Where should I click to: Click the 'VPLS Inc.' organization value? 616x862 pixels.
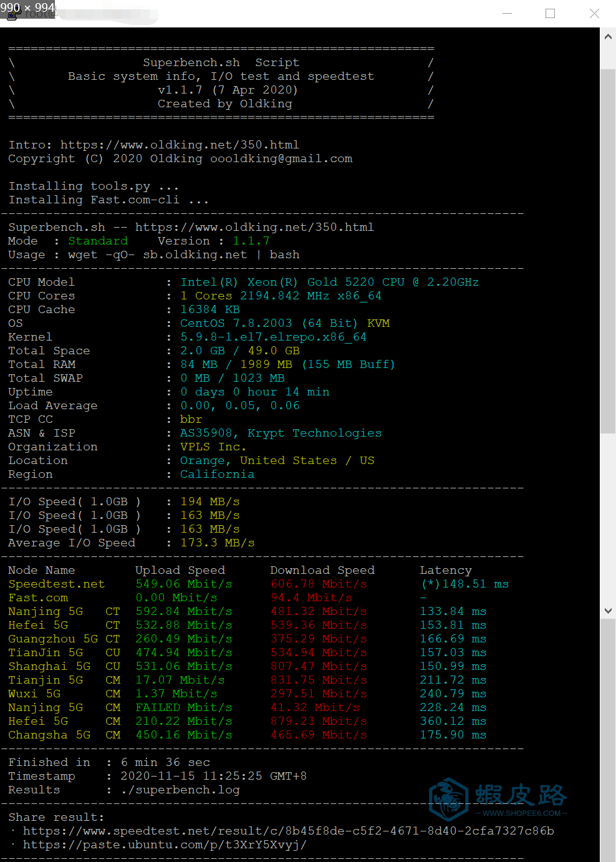213,447
